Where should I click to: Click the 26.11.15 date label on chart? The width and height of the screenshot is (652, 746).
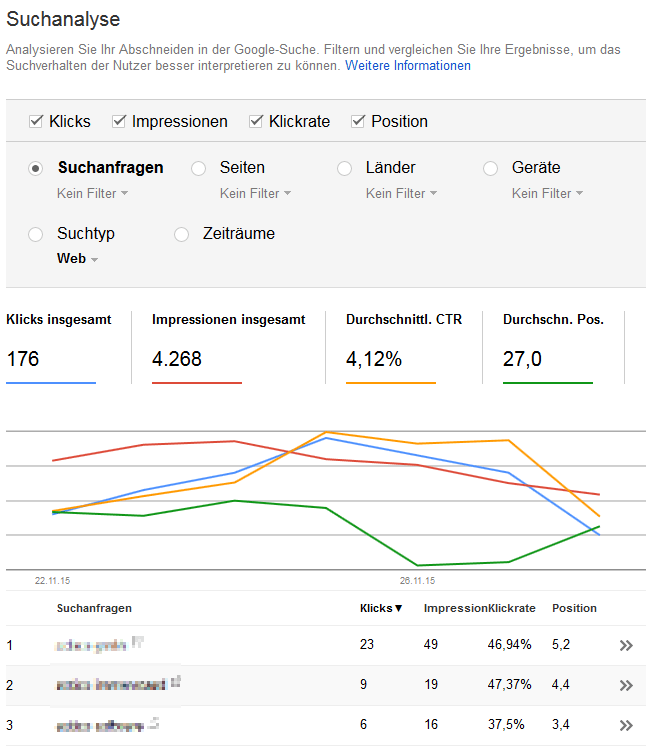417,581
